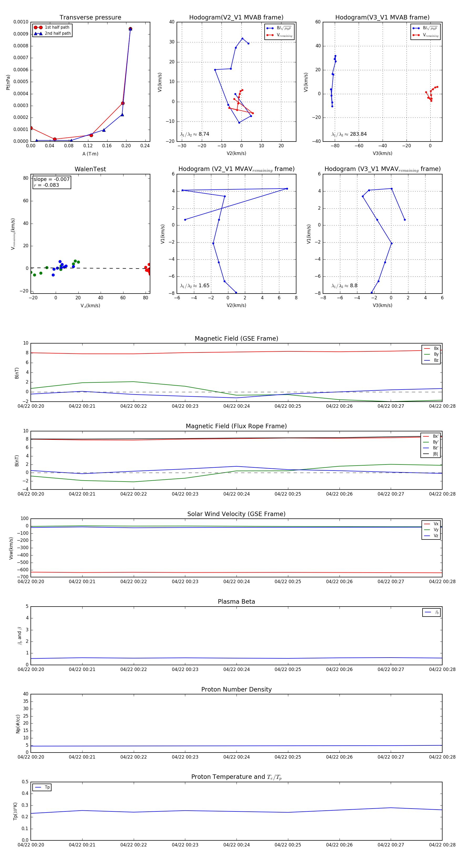Viewport: 473px width, 868px height.
Task: Click the λ1/λ2 ≈ 8.74 annotation
Action: click(x=194, y=134)
